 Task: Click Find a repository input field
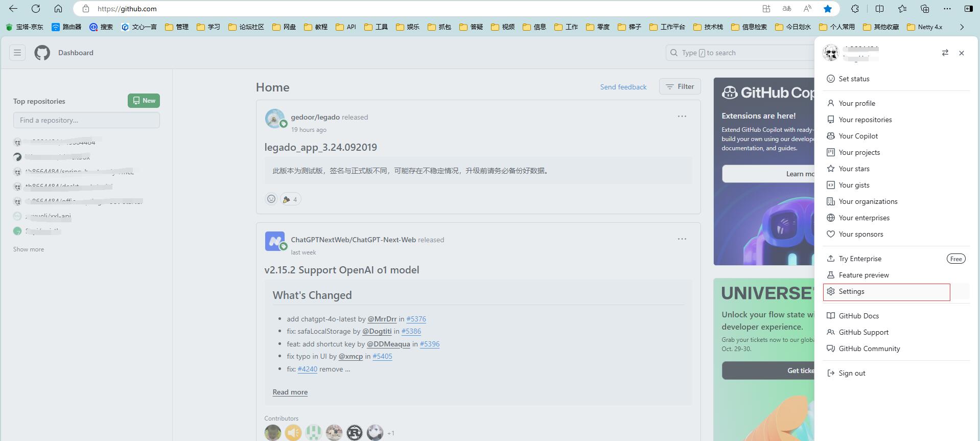[x=86, y=120]
